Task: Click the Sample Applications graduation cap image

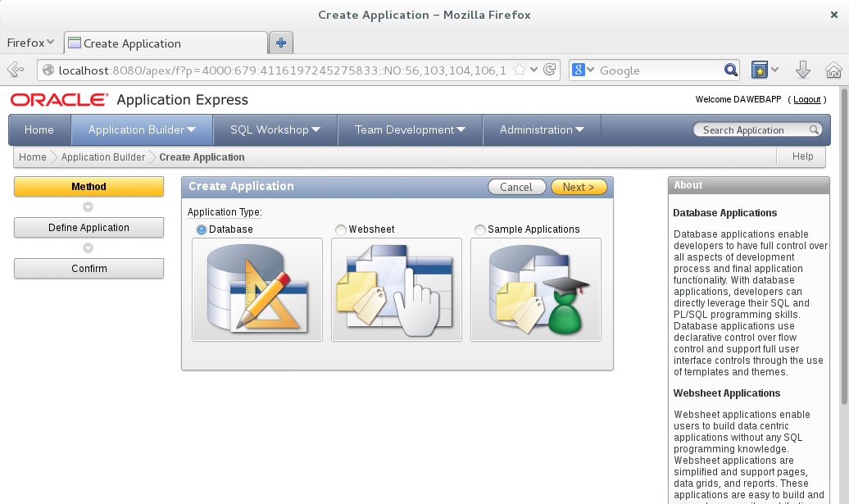Action: [x=535, y=289]
